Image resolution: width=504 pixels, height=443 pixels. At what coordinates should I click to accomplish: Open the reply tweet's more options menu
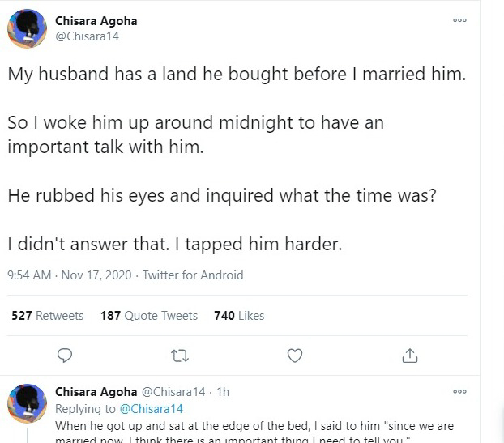(459, 392)
